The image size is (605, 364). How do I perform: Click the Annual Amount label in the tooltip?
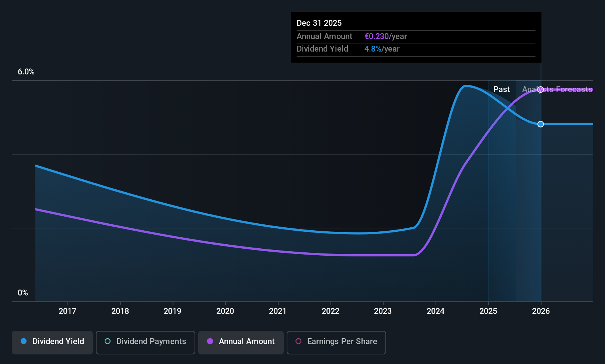(x=324, y=36)
